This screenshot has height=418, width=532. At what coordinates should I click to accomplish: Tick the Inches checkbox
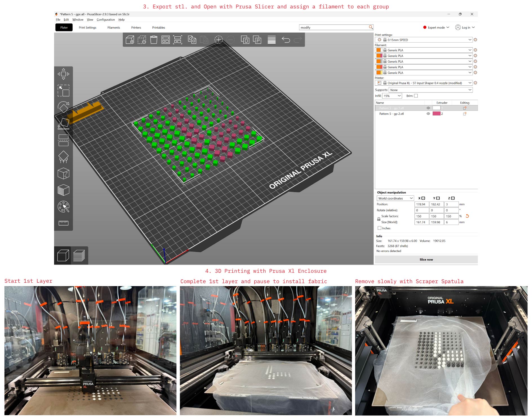coord(379,228)
